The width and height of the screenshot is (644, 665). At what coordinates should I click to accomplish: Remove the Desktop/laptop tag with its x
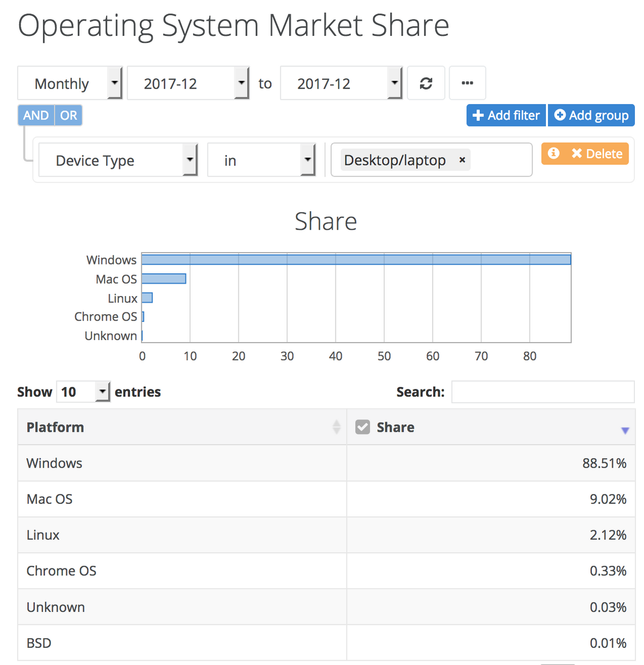(462, 160)
